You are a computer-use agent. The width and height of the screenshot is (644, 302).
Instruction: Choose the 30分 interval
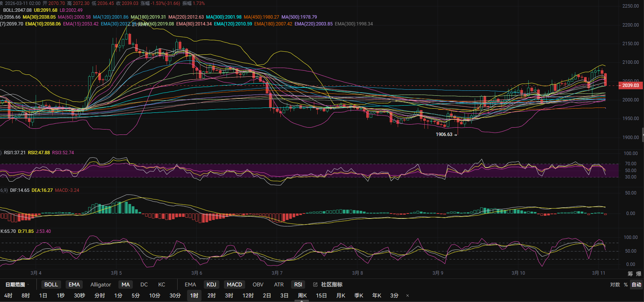175,296
